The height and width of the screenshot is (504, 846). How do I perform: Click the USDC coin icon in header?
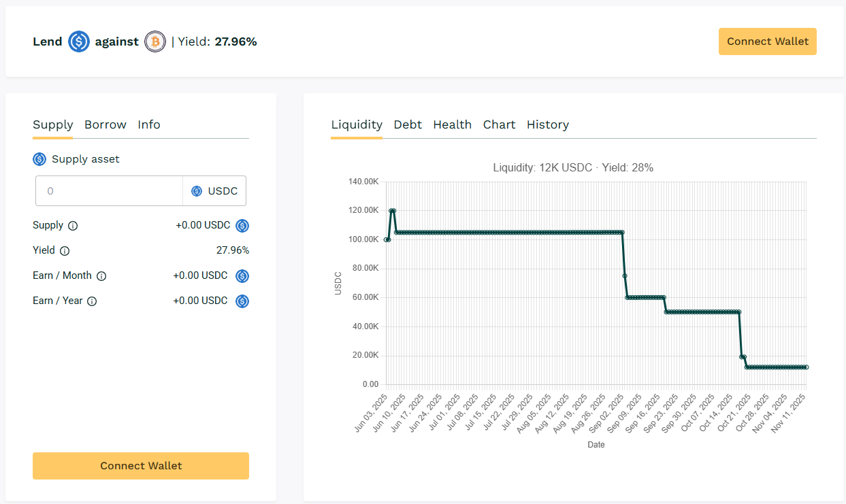pos(79,41)
